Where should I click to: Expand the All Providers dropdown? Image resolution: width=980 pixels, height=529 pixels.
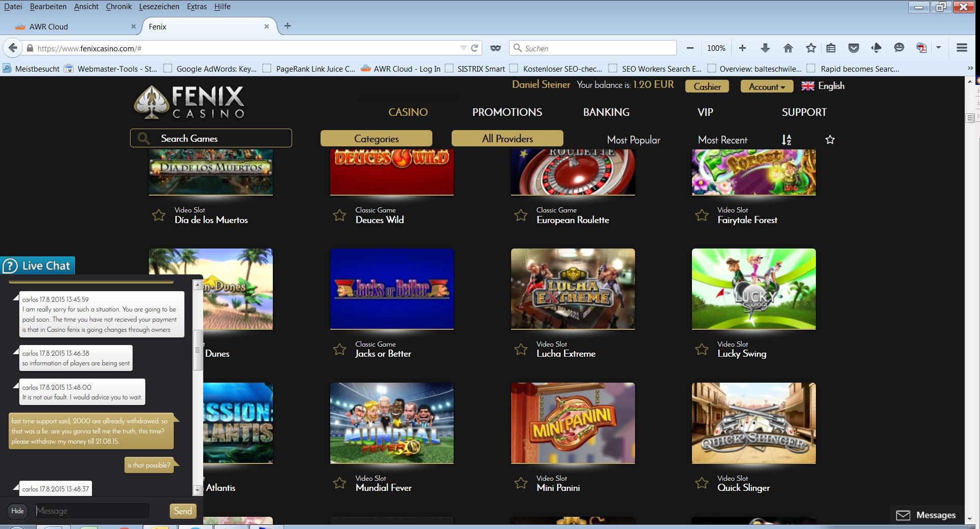click(508, 139)
